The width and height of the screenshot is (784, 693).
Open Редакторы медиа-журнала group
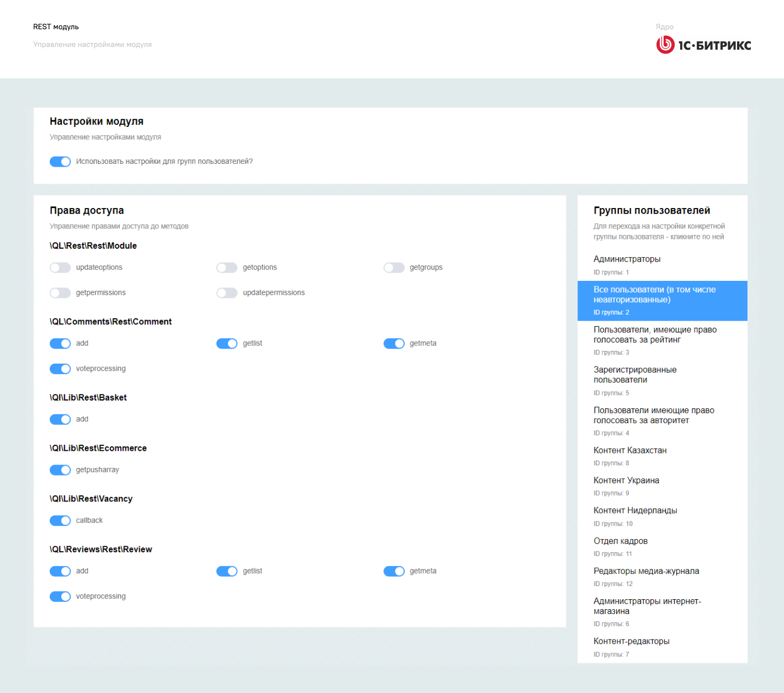point(646,571)
